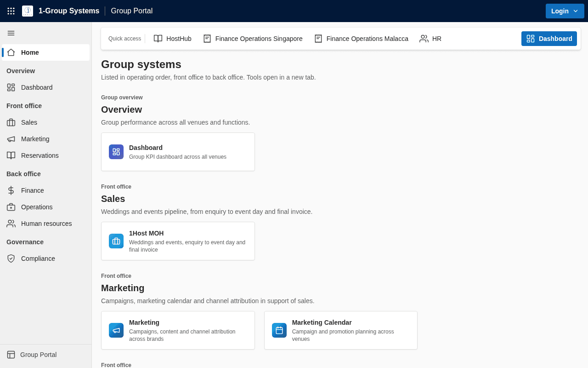Click the Group systems heading

[x=141, y=64]
